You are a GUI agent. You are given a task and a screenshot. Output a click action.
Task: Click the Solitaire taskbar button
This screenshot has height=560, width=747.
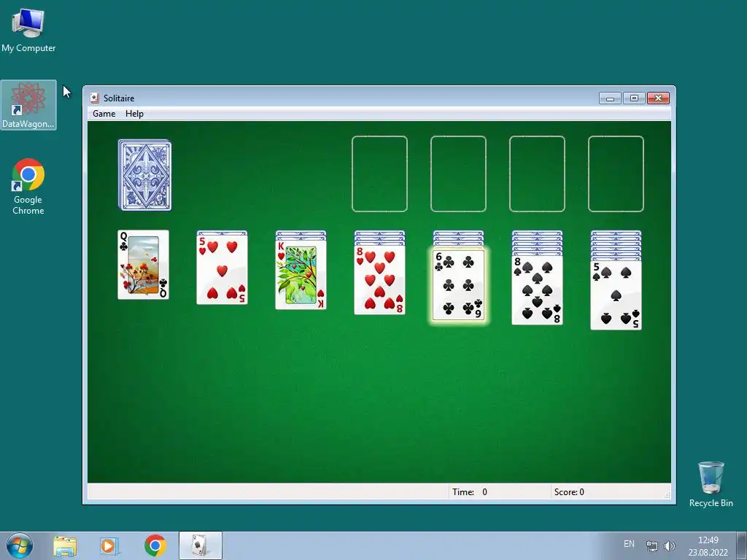click(x=201, y=545)
